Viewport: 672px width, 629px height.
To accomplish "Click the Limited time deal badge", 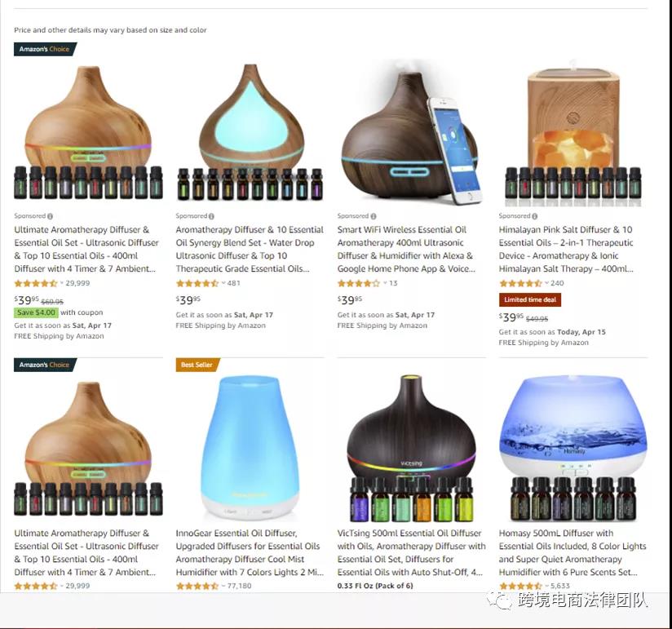I will point(530,299).
